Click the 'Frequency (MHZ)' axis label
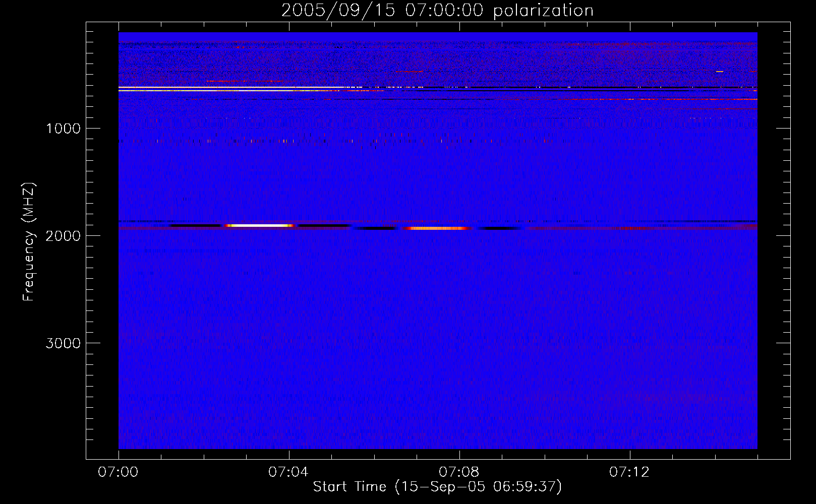The width and height of the screenshot is (816, 504). tap(29, 242)
